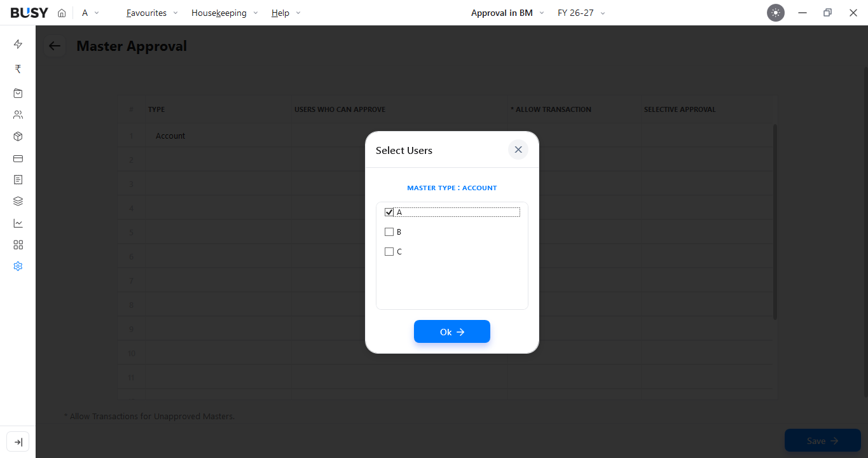Click the Save button

[x=823, y=440]
